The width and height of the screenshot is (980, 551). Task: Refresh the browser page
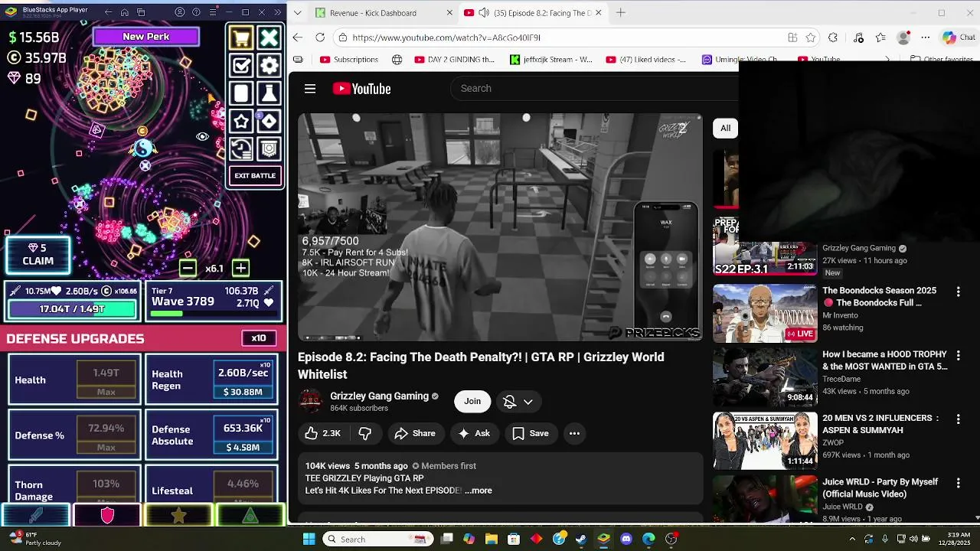click(320, 37)
